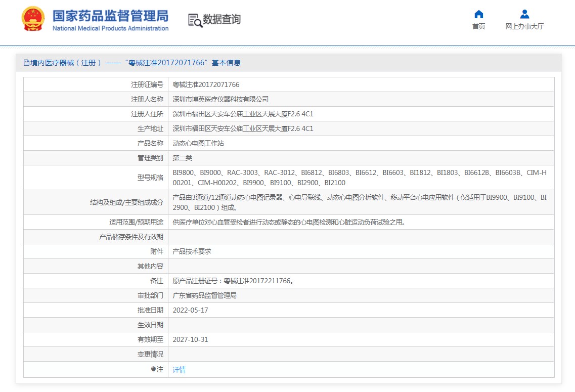Click the 生产地址 label
Screen dimensions: 575x392
click(150, 128)
